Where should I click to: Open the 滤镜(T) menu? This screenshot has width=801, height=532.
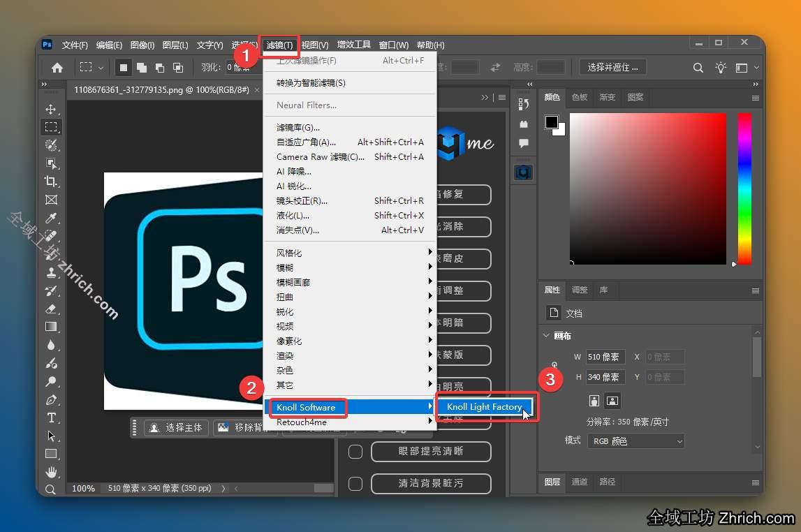tap(279, 45)
